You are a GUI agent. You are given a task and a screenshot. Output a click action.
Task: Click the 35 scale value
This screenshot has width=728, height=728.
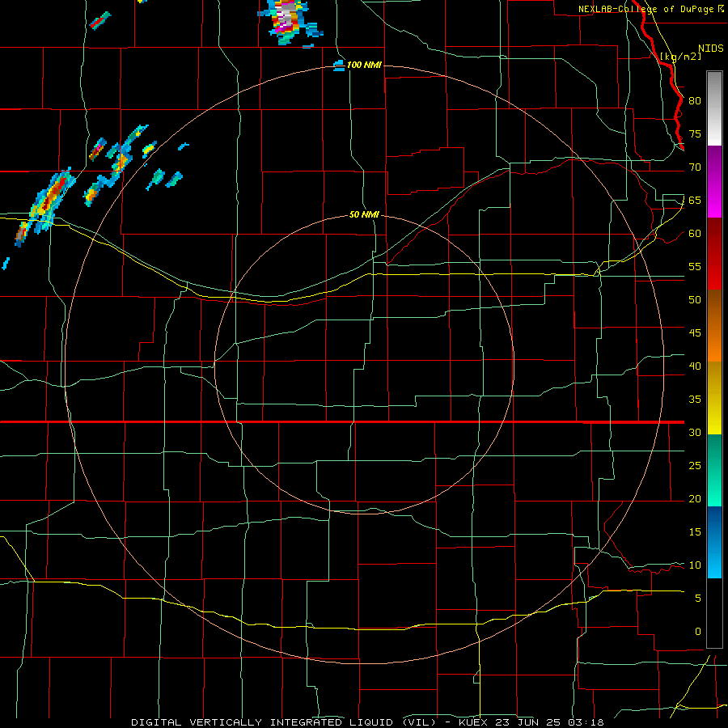695,400
